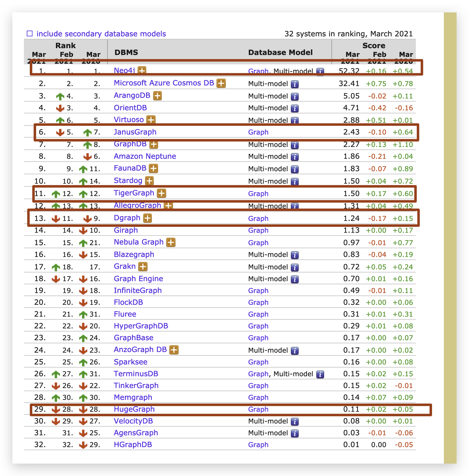The width and height of the screenshot is (469, 476).
Task: Tick the include secondary database models checkbox
Action: coord(30,34)
